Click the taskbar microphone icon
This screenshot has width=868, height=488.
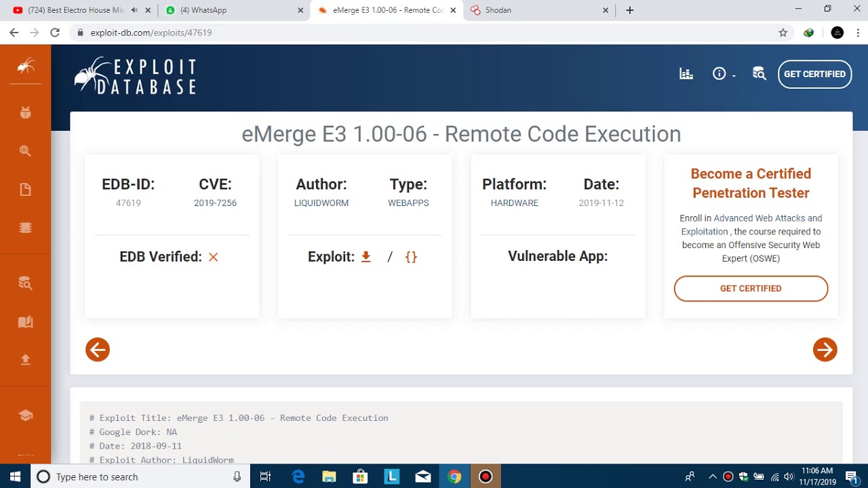pyautogui.click(x=237, y=476)
